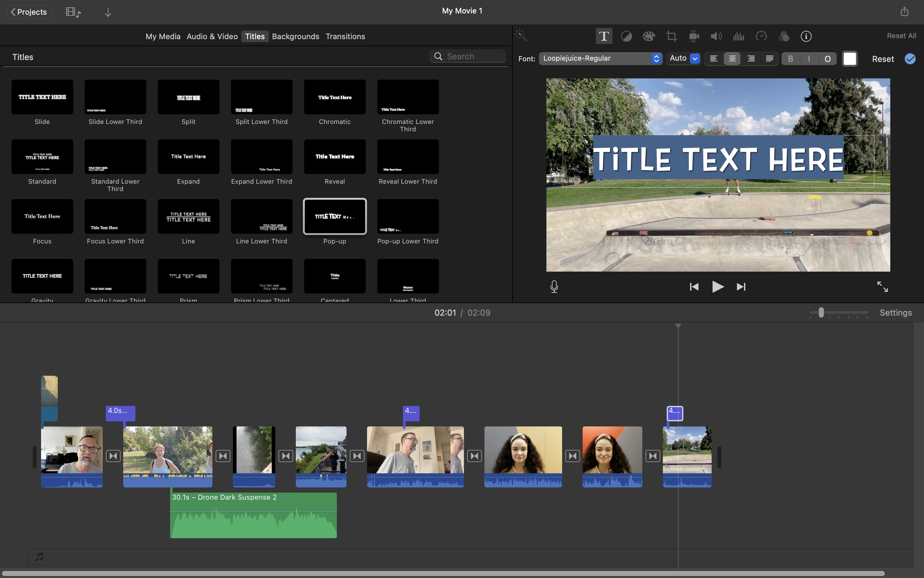Image resolution: width=924 pixels, height=578 pixels.
Task: Click the Share export icon
Action: click(904, 12)
